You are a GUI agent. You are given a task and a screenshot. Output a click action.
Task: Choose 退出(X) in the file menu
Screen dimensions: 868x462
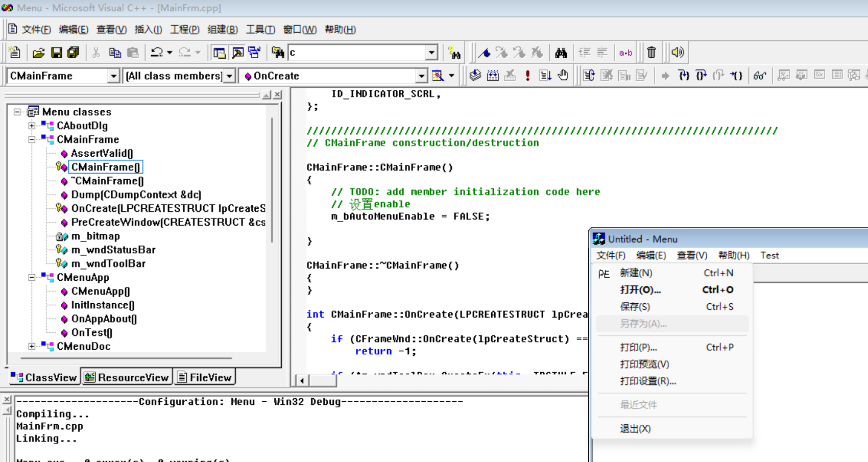672,429
